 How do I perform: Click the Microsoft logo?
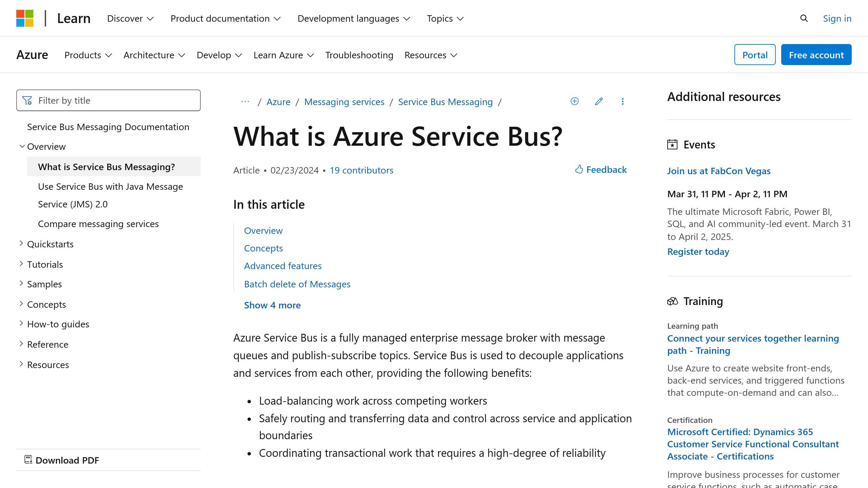25,18
